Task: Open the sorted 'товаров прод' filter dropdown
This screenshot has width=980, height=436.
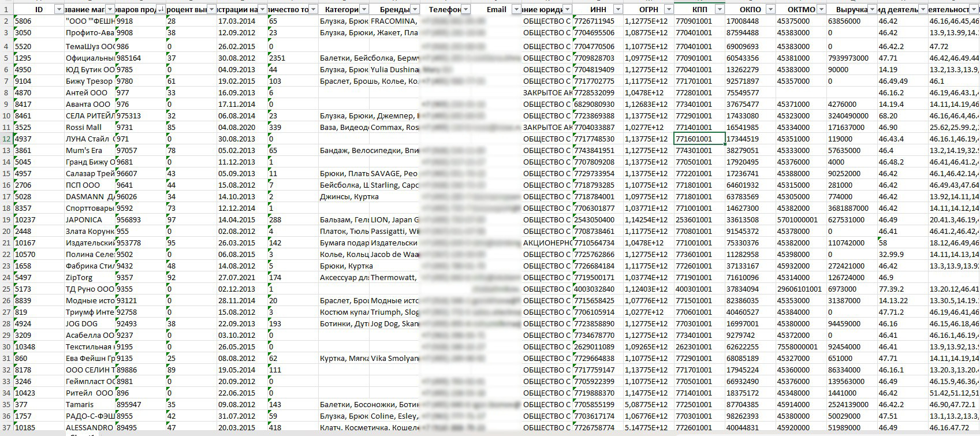Action: click(160, 9)
